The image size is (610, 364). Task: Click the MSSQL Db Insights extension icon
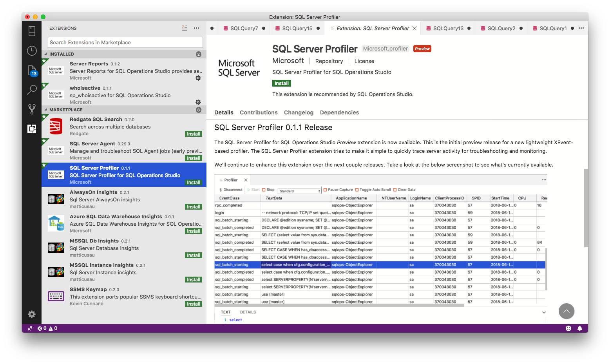[x=56, y=248]
